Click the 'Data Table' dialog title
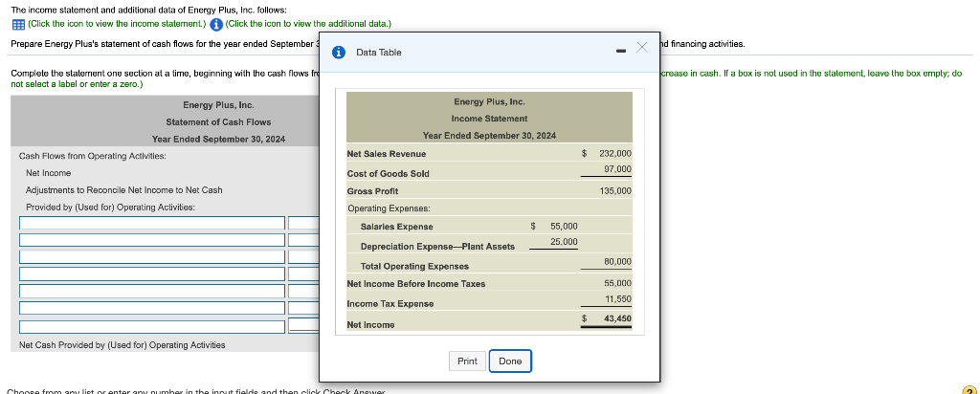Screen dimensions: 980x394 click(379, 53)
